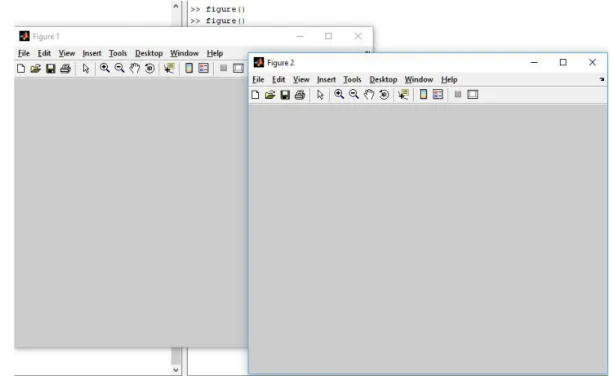Save Figure 2 using the floppy disk icon
Screen dimensions: 610x382
285,95
